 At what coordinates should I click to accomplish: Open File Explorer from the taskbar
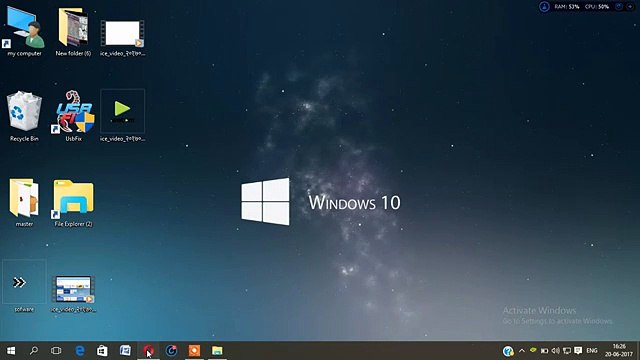[x=217, y=351]
